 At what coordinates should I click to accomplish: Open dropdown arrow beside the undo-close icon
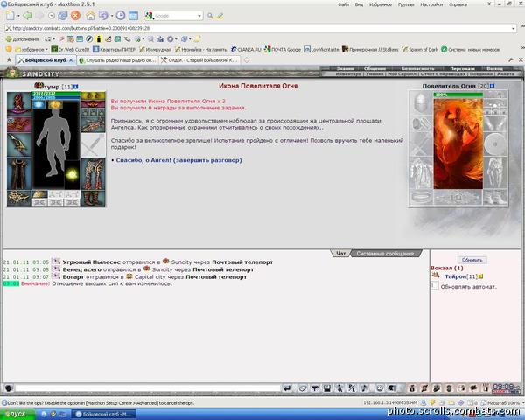(112, 16)
